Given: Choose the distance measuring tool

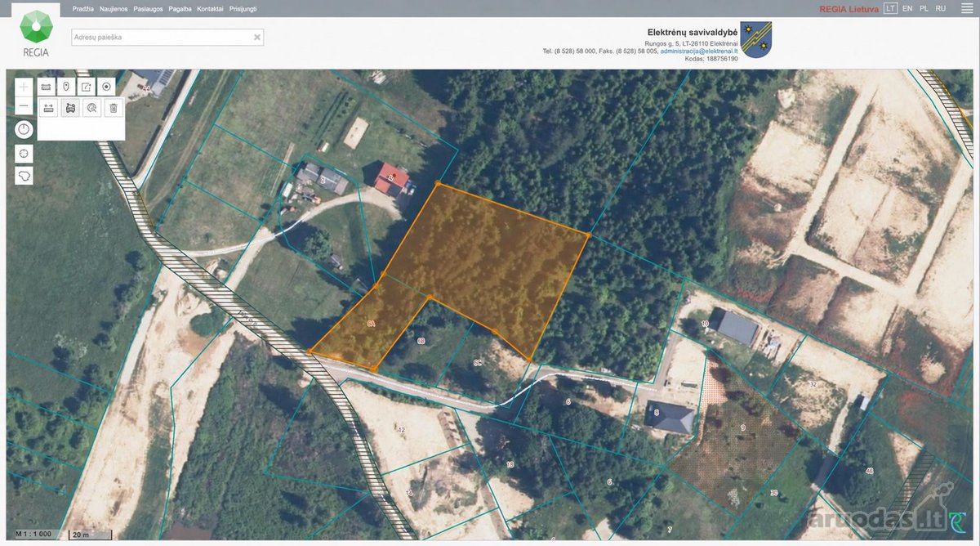Looking at the screenshot, I should [49, 108].
